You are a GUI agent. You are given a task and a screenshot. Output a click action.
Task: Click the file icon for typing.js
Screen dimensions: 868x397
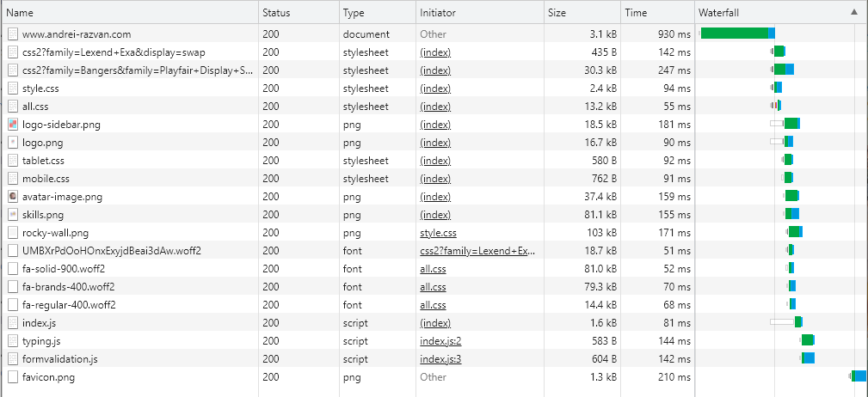click(x=12, y=341)
